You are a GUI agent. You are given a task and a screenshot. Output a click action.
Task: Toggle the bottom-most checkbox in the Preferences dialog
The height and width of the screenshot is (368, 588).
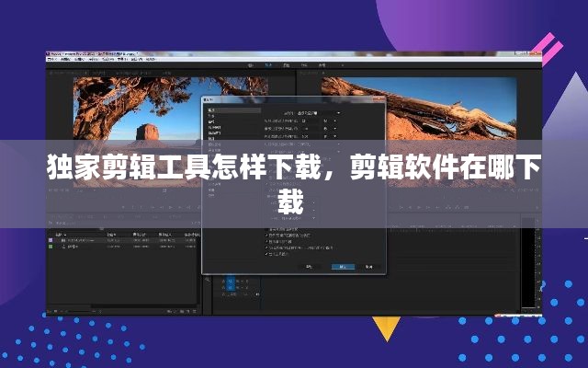(267, 254)
